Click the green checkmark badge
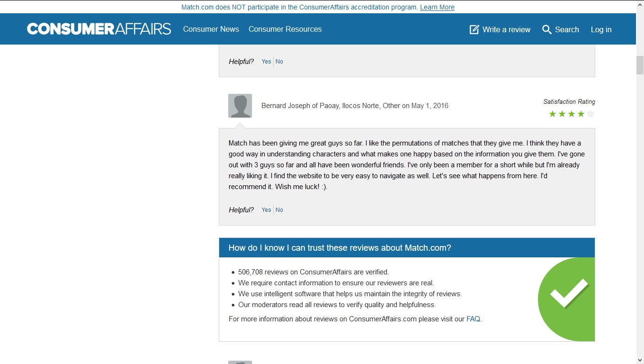The height and width of the screenshot is (364, 644). [566, 299]
